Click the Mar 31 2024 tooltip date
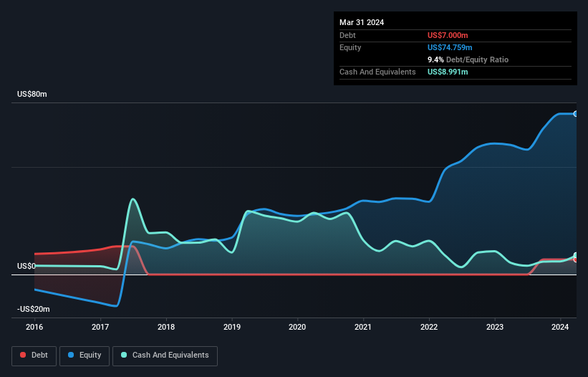Screen dimensions: 588x377 tap(362, 22)
